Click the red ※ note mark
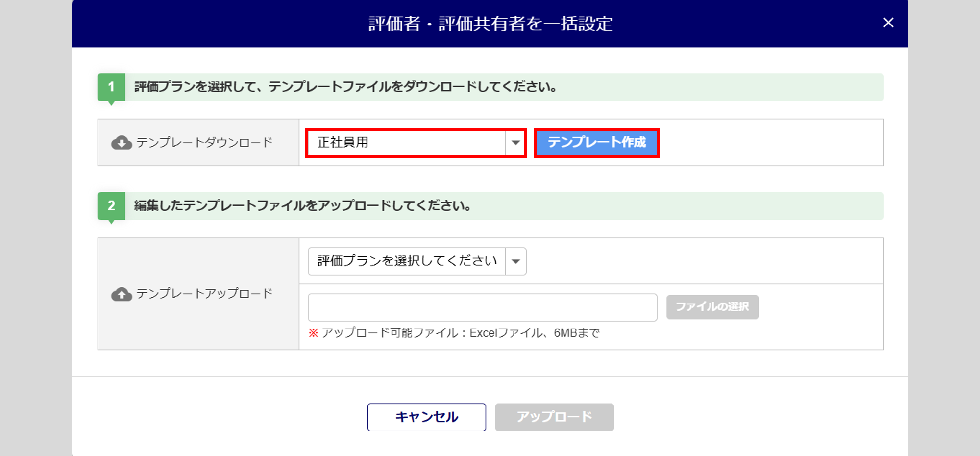980x456 pixels. pyautogui.click(x=313, y=333)
